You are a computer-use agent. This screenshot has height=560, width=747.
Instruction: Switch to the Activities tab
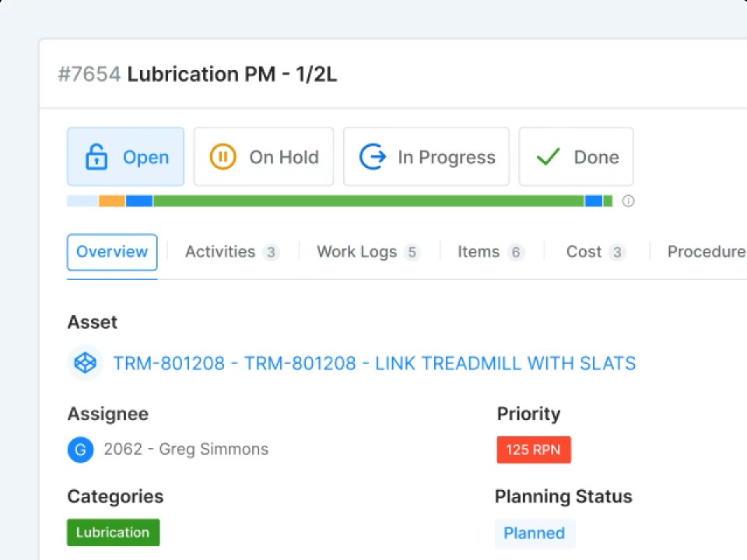pyautogui.click(x=231, y=252)
